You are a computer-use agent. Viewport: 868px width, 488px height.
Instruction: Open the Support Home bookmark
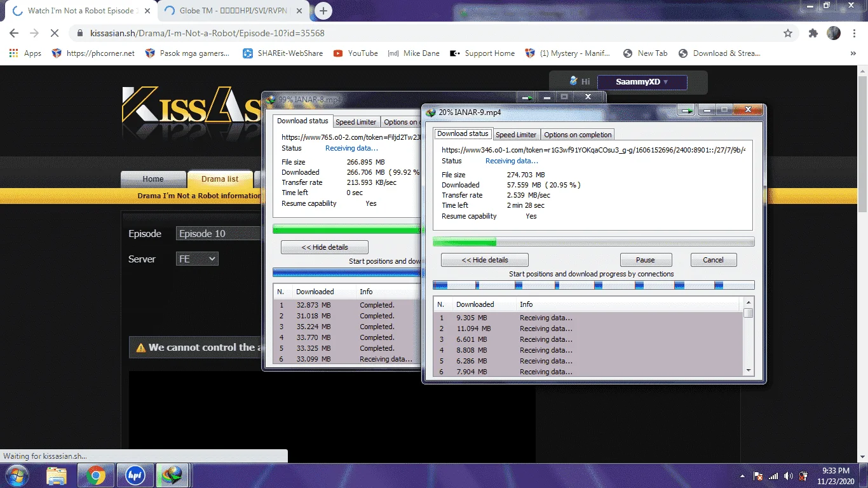[x=482, y=53]
